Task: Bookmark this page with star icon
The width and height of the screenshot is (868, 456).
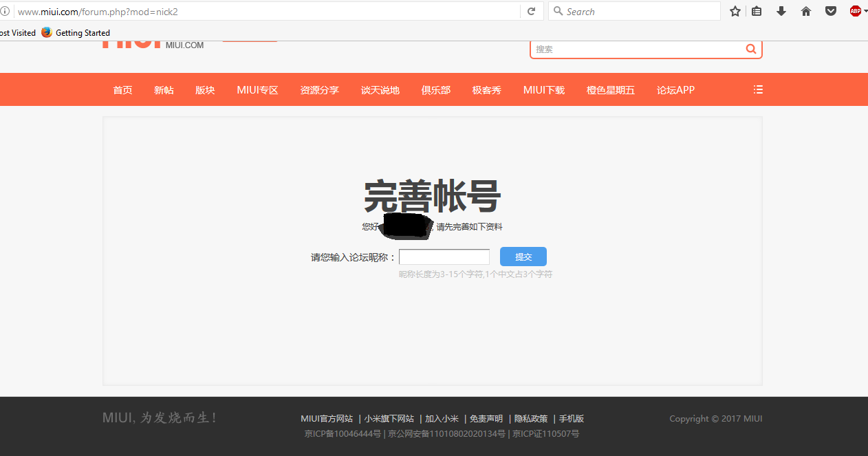Action: (735, 12)
